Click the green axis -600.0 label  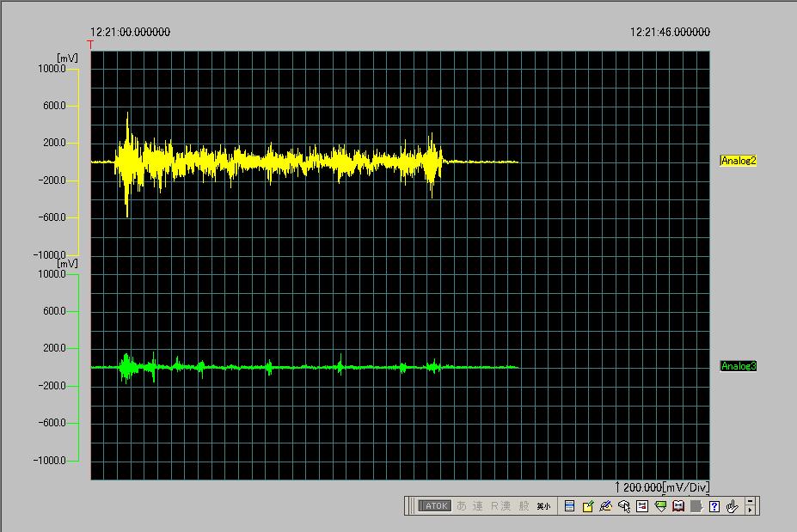[52, 423]
